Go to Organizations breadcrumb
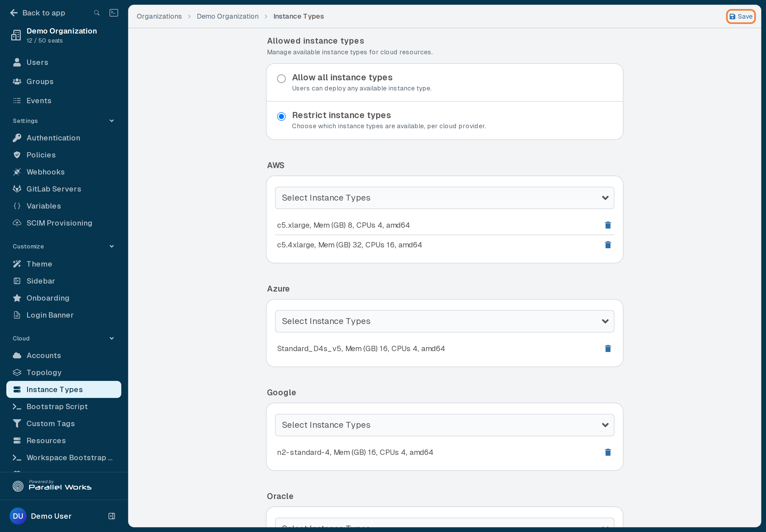Image resolution: width=766 pixels, height=532 pixels. [x=159, y=16]
